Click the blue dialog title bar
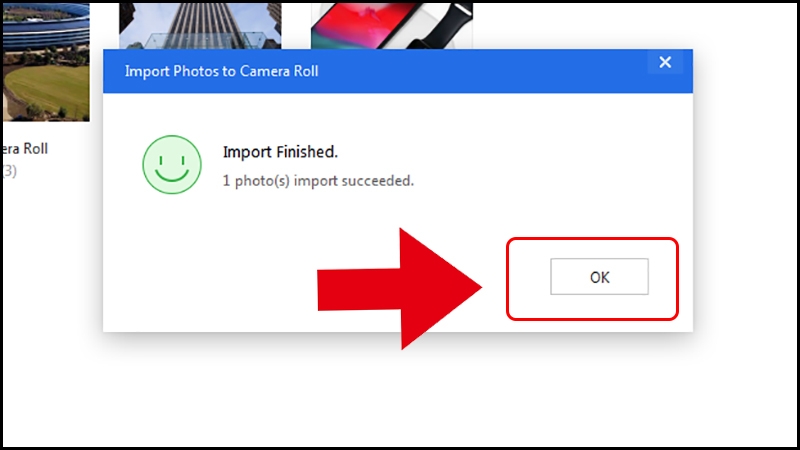Viewport: 800px width, 450px height. click(x=397, y=71)
